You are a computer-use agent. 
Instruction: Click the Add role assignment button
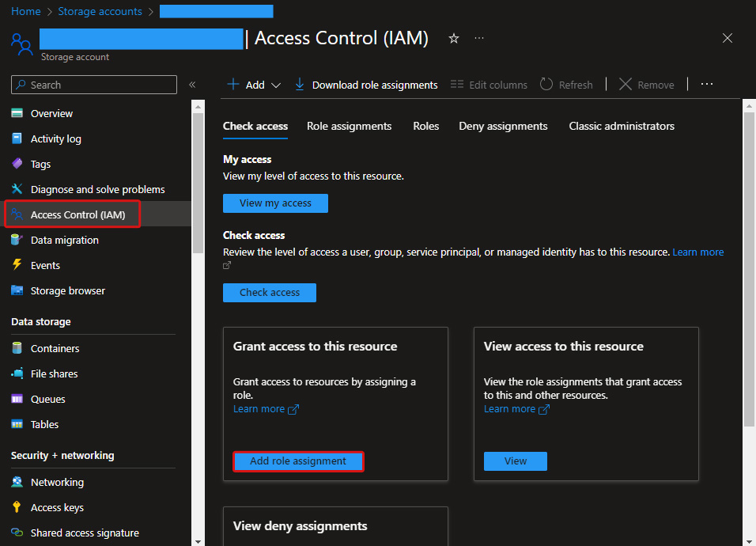298,461
